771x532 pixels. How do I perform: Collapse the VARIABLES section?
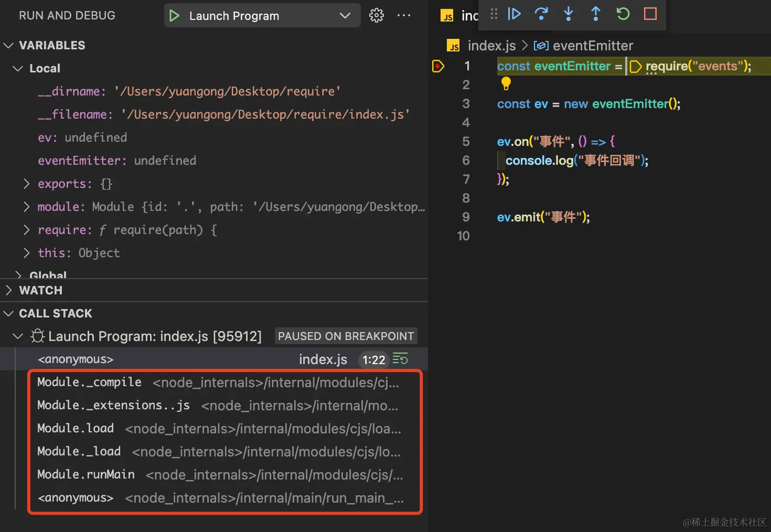pyautogui.click(x=8, y=46)
